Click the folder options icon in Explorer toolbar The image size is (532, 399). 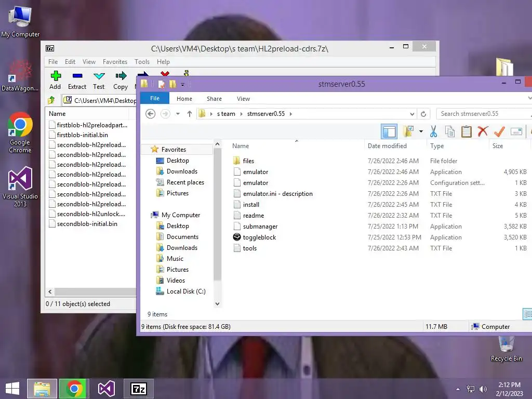coord(408,131)
